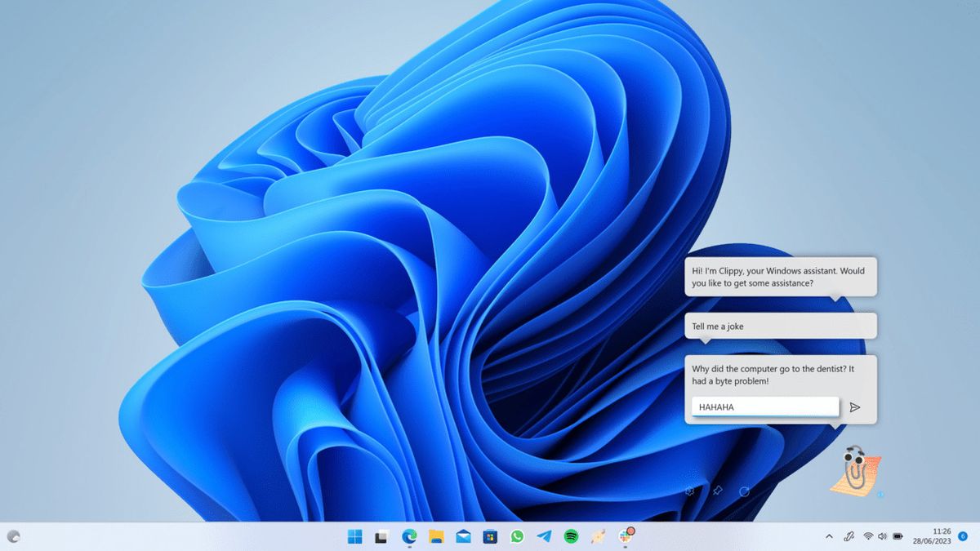Open notifications via the blue 6 badge

coord(962,535)
